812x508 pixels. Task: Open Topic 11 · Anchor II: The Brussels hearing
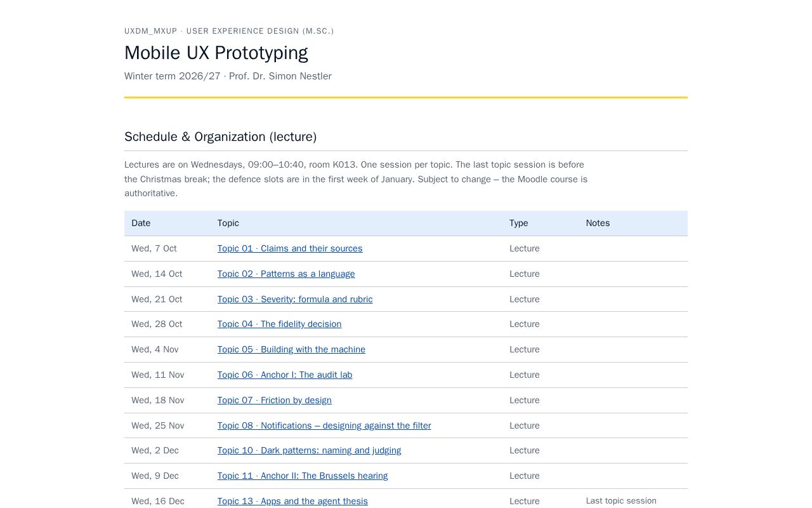[303, 476]
